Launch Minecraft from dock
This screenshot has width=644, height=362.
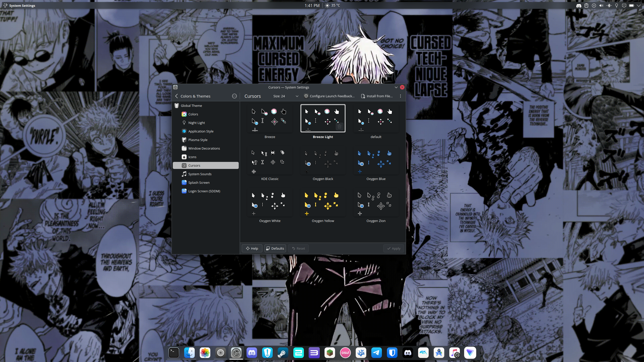[x=330, y=353]
